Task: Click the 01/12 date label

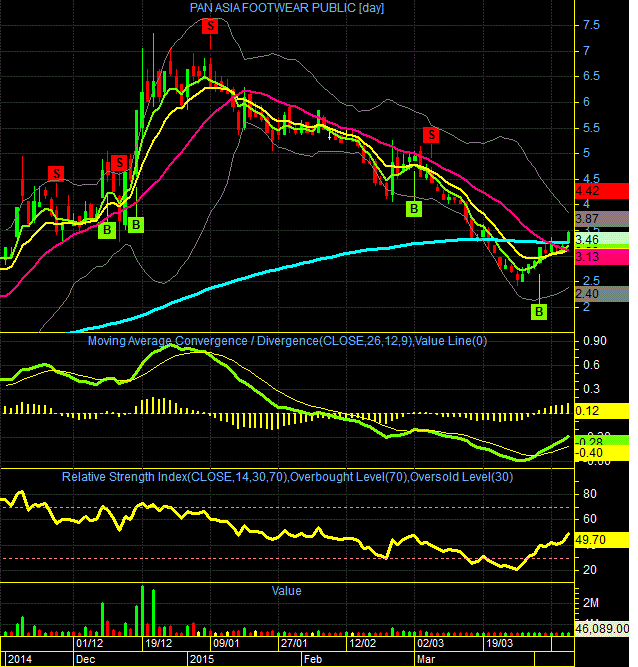Action: pos(89,643)
